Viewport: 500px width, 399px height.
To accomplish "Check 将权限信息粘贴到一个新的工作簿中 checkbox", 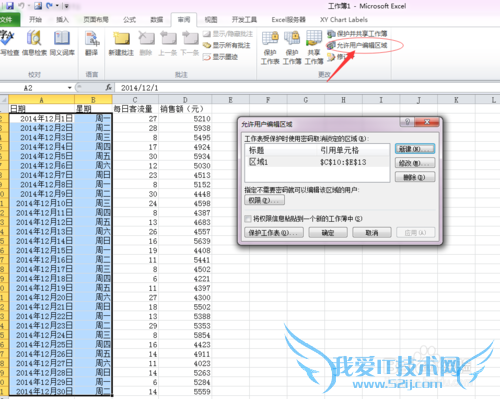I will point(248,219).
